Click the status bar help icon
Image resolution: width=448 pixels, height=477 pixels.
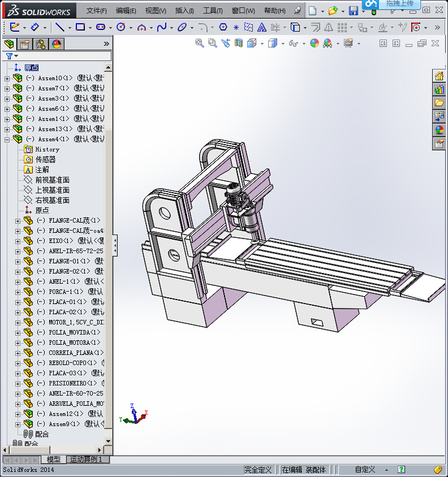pyautogui.click(x=402, y=470)
